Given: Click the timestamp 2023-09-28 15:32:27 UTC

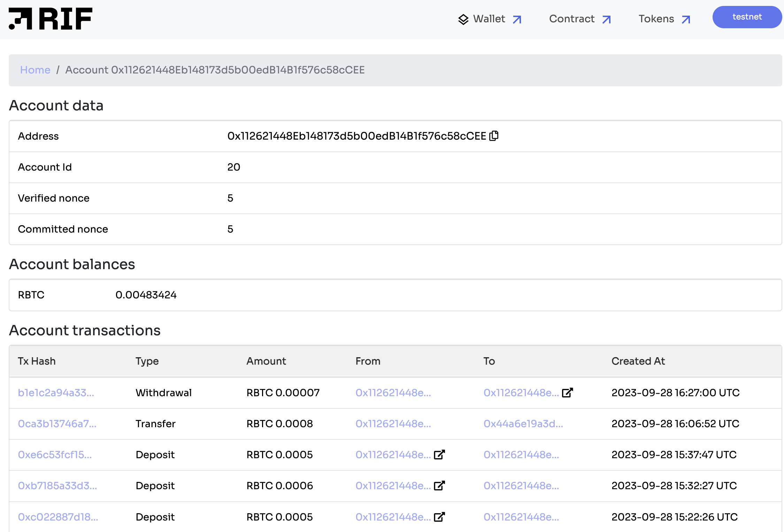Looking at the screenshot, I should pos(674,486).
